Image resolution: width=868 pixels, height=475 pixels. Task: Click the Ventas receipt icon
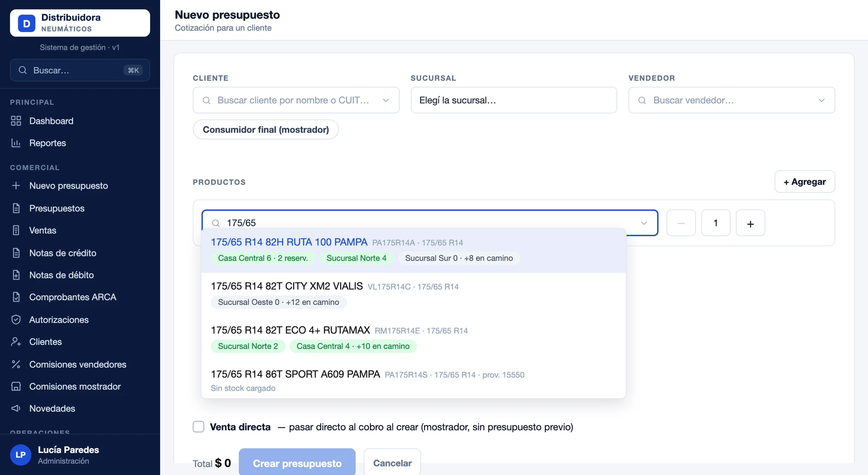coord(16,230)
